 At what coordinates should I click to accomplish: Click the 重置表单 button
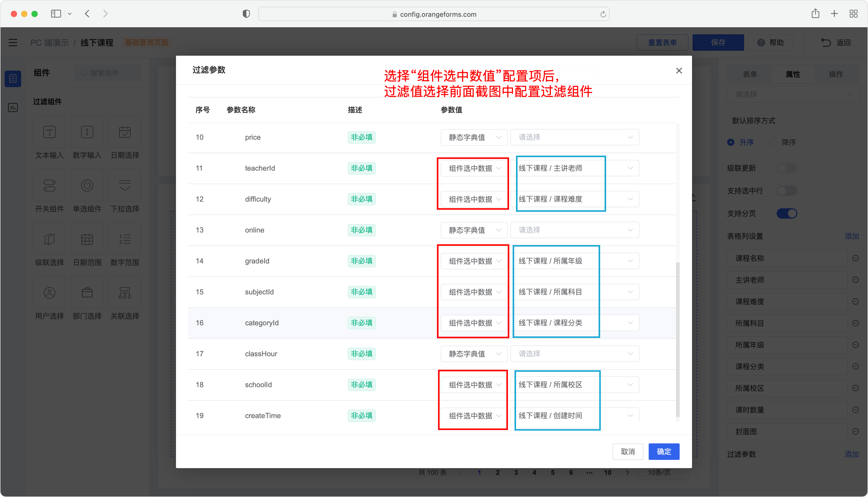[x=662, y=42]
